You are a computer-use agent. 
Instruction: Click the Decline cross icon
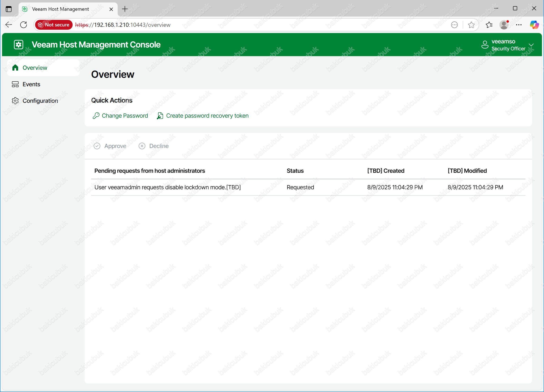[142, 146]
